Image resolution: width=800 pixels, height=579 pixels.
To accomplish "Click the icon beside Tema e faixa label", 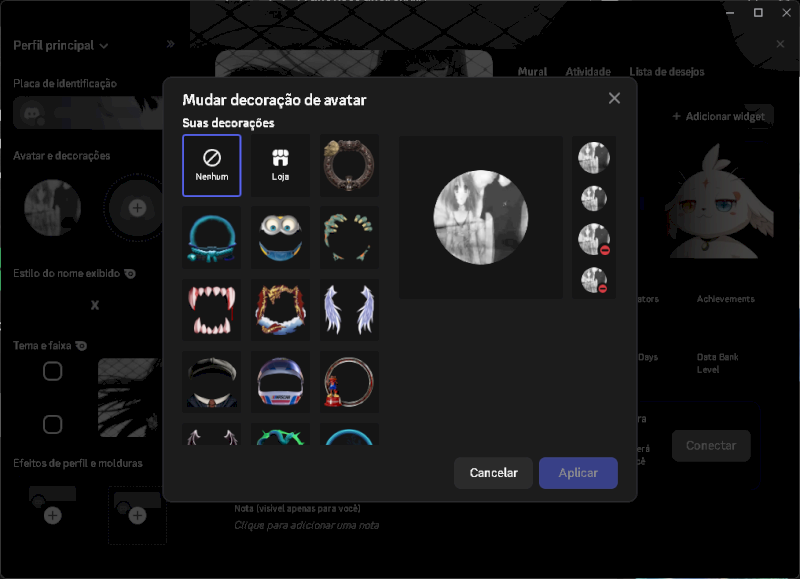I will coord(81,346).
